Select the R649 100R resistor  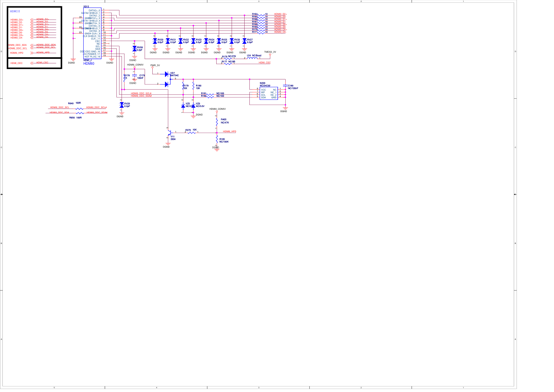click(x=79, y=107)
